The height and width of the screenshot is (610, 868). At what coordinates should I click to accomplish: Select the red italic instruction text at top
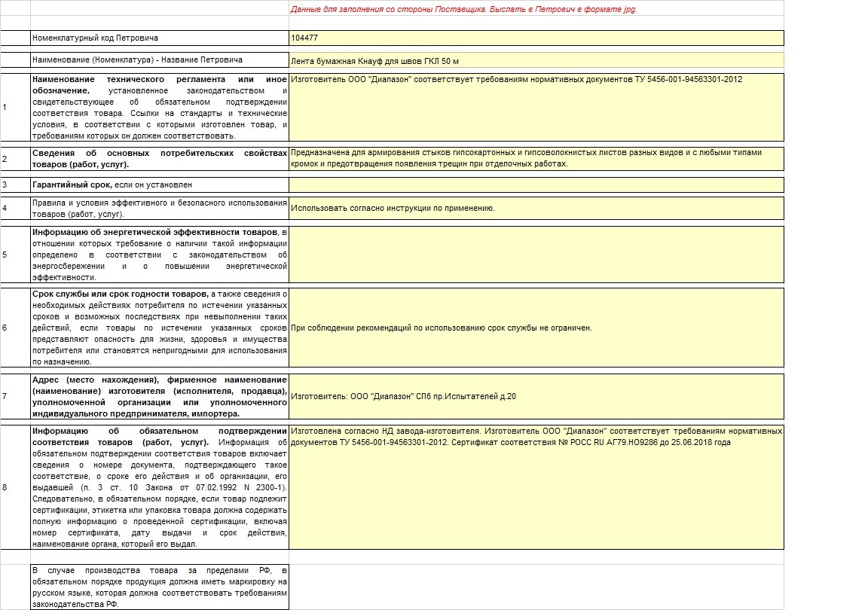[464, 9]
